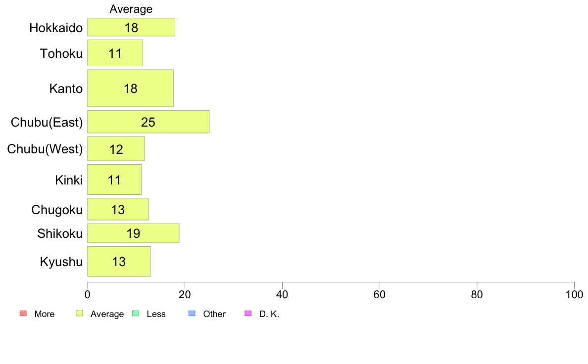Click the 40 tick label on axis
Image resolution: width=588 pixels, height=364 pixels.
click(282, 295)
